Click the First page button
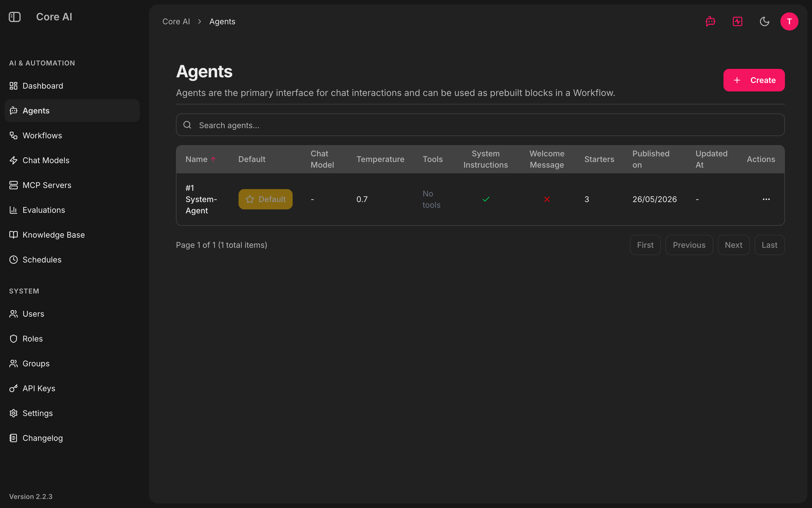812x508 pixels. point(645,245)
